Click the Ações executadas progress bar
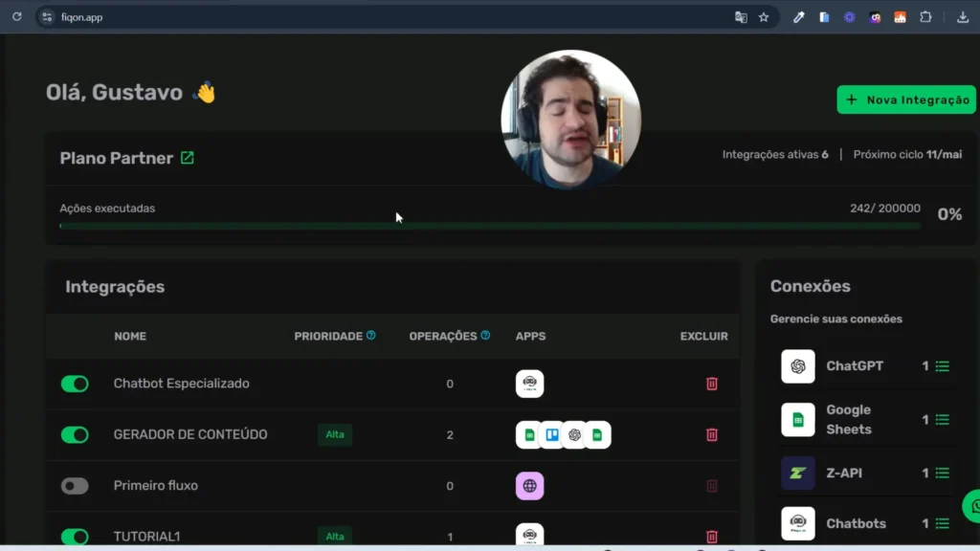The image size is (980, 551). [x=490, y=226]
